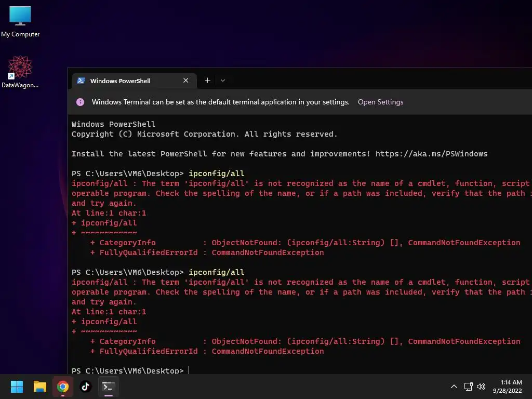Close the Windows PowerShell tab

pyautogui.click(x=185, y=81)
